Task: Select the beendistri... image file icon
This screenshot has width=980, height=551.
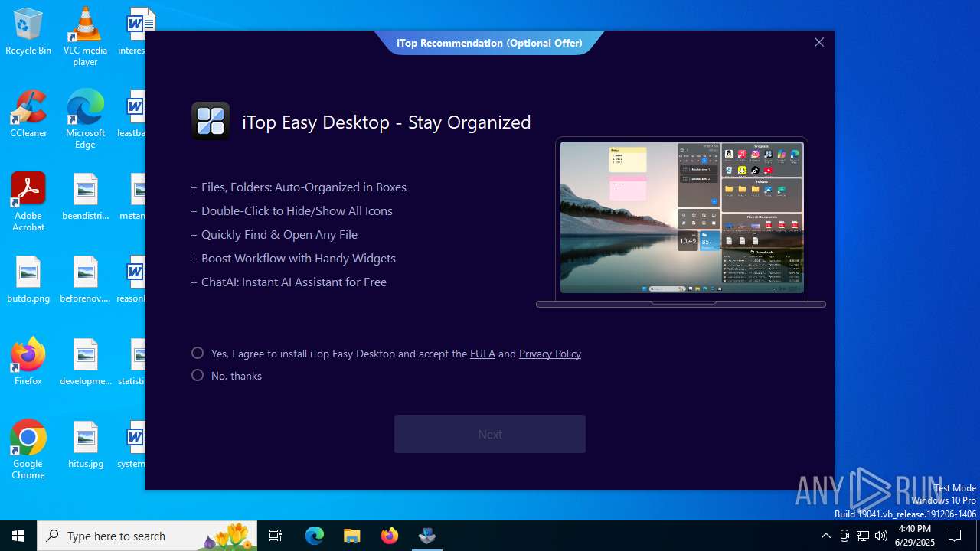Action: pyautogui.click(x=85, y=197)
